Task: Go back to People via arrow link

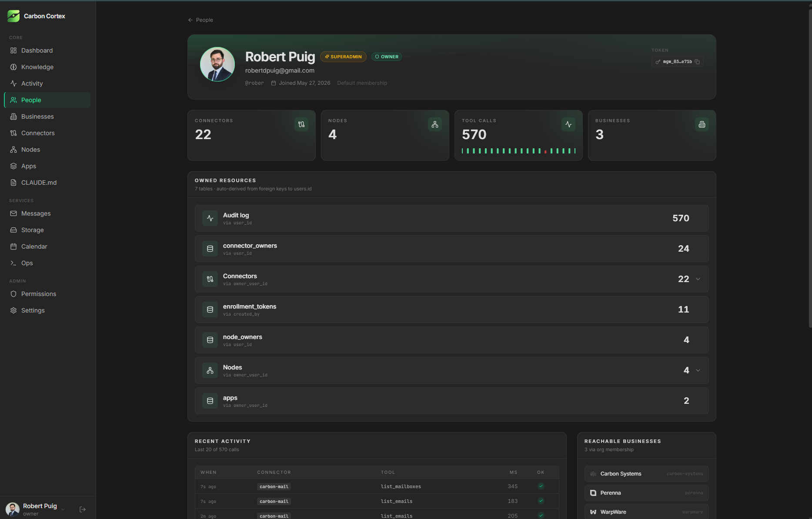Action: pos(200,20)
